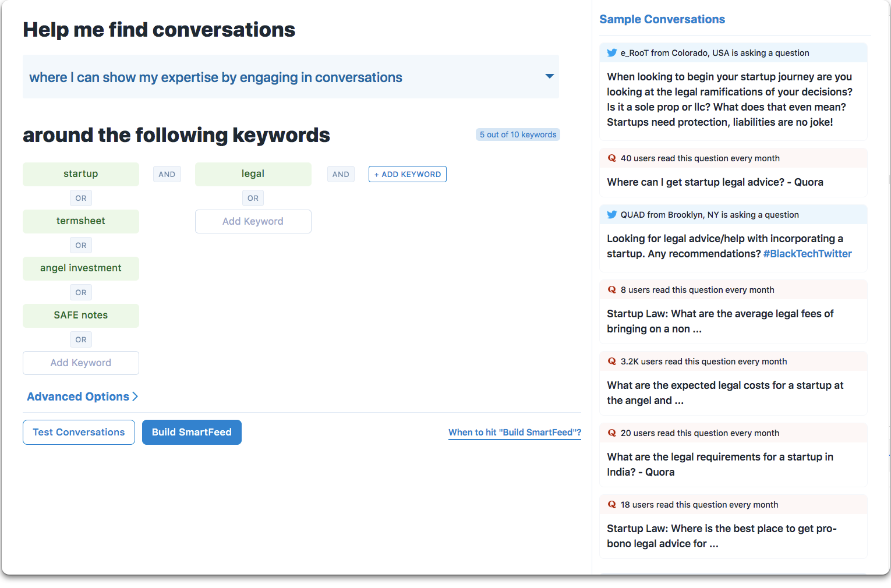The width and height of the screenshot is (891, 588).
Task: Click Test Conversations button
Action: (x=79, y=432)
